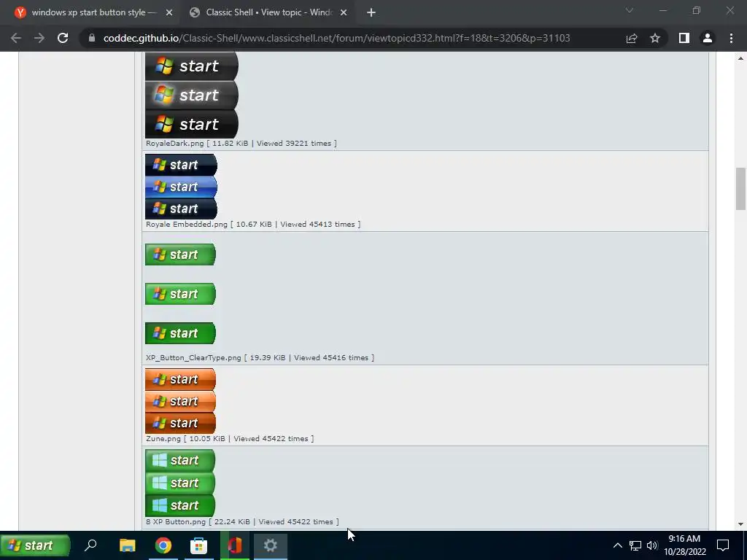The height and width of the screenshot is (560, 747).
Task: Click the blue Royale Embedded start image
Action: pyautogui.click(x=181, y=187)
